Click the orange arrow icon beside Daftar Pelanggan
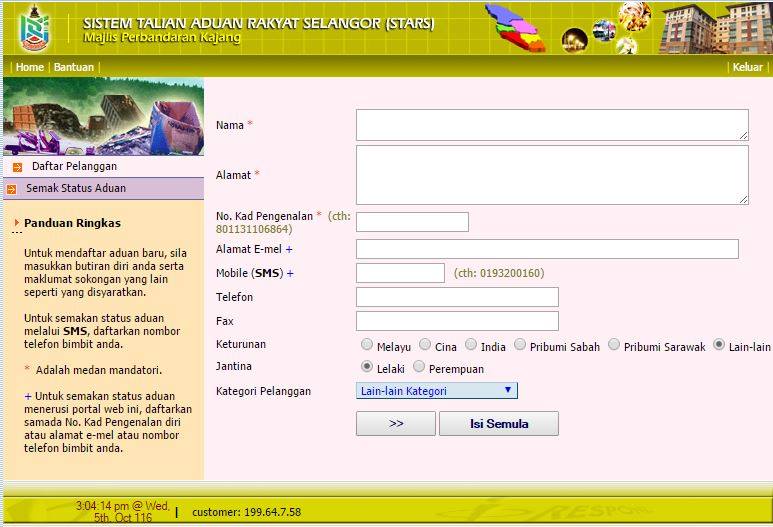The width and height of the screenshot is (773, 527). click(17, 168)
